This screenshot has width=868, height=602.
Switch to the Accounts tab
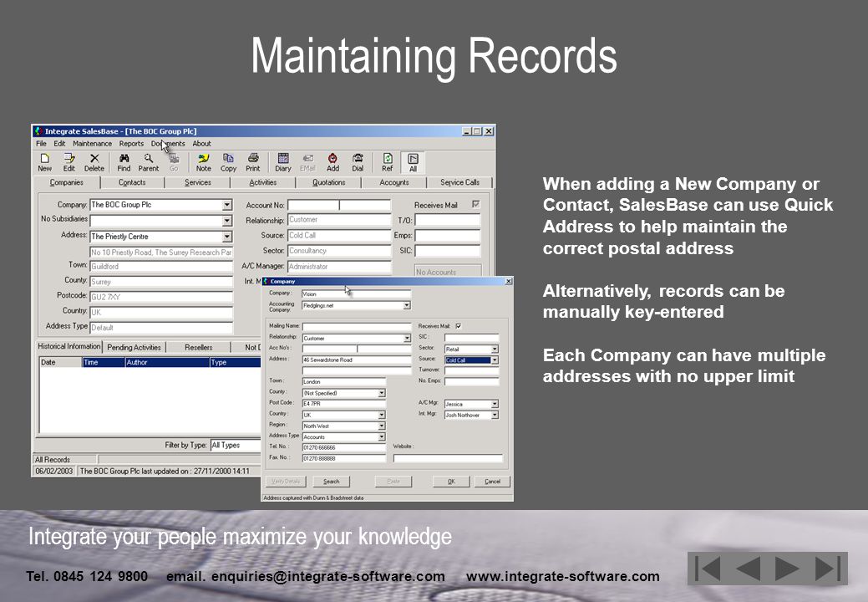point(394,182)
